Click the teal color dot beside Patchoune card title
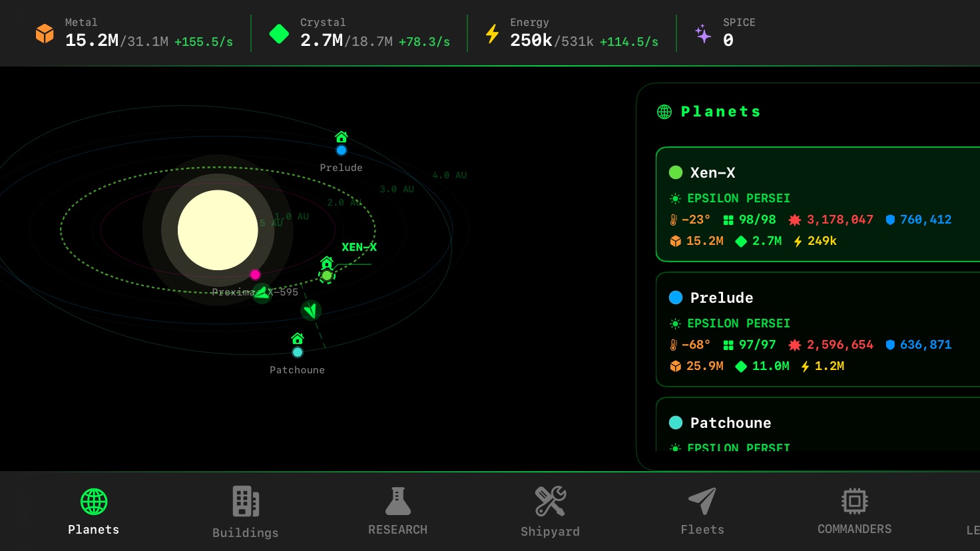The image size is (980, 551). 676,423
